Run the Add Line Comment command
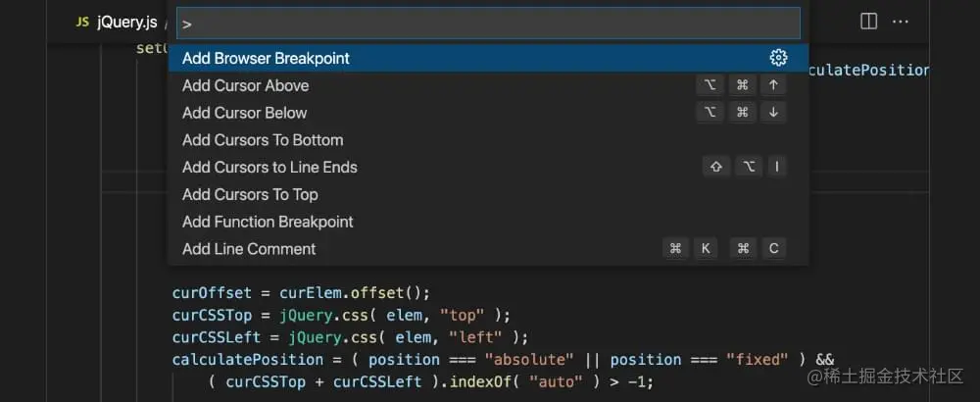Image resolution: width=980 pixels, height=402 pixels. pos(249,249)
